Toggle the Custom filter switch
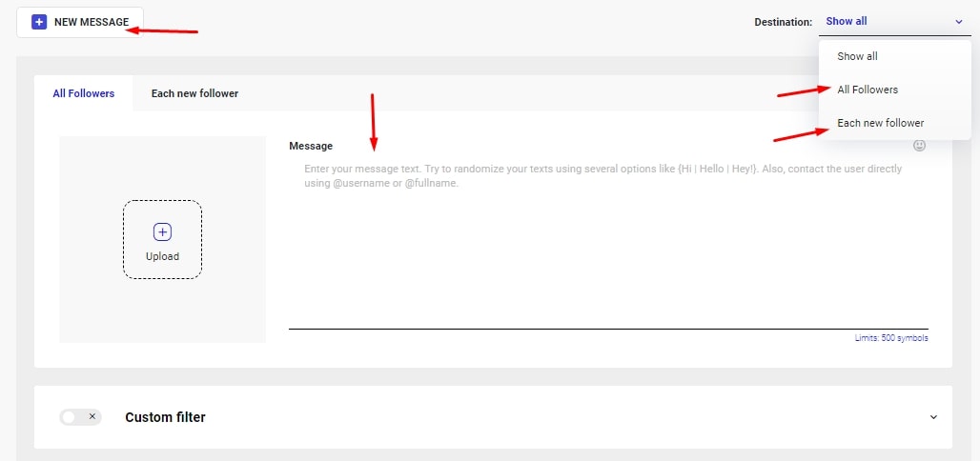980x461 pixels. (80, 416)
